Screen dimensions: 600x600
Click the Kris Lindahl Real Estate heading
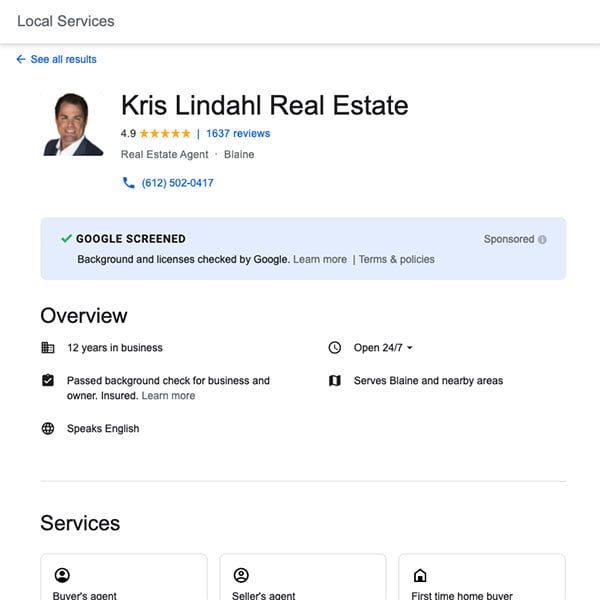pos(265,105)
